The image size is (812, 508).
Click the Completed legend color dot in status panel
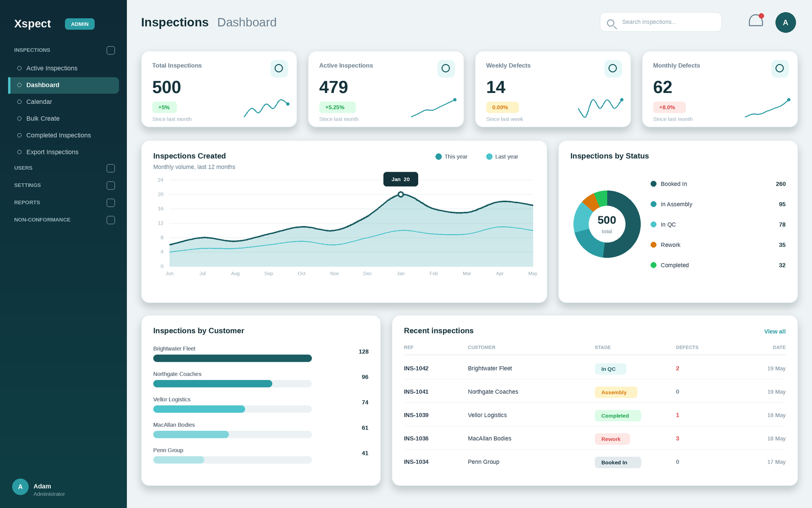[x=654, y=265]
